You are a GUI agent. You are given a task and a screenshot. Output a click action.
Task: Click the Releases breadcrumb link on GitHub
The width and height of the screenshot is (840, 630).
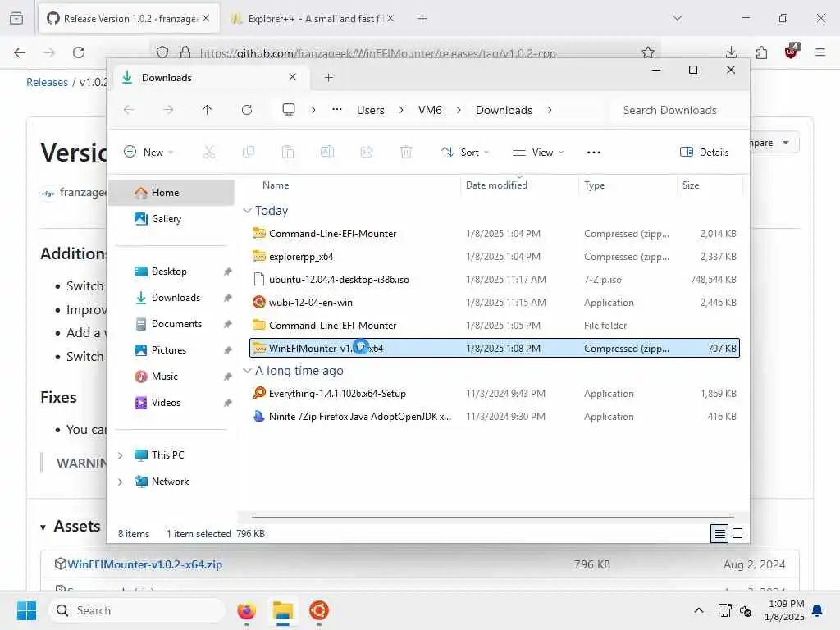tap(47, 83)
